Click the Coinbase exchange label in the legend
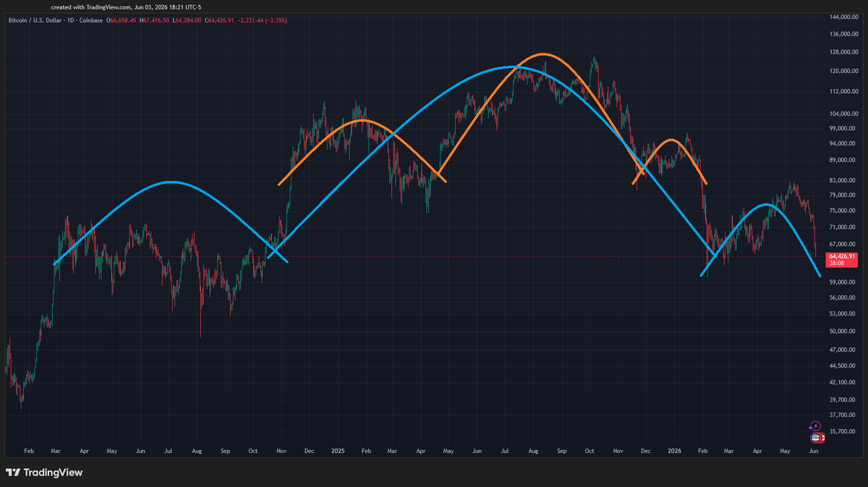868x487 pixels. (x=91, y=20)
